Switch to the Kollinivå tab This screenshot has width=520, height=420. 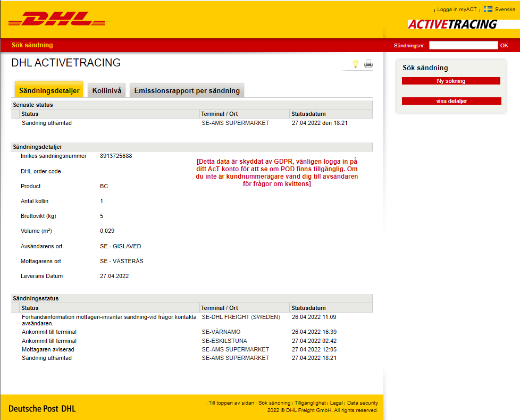106,90
